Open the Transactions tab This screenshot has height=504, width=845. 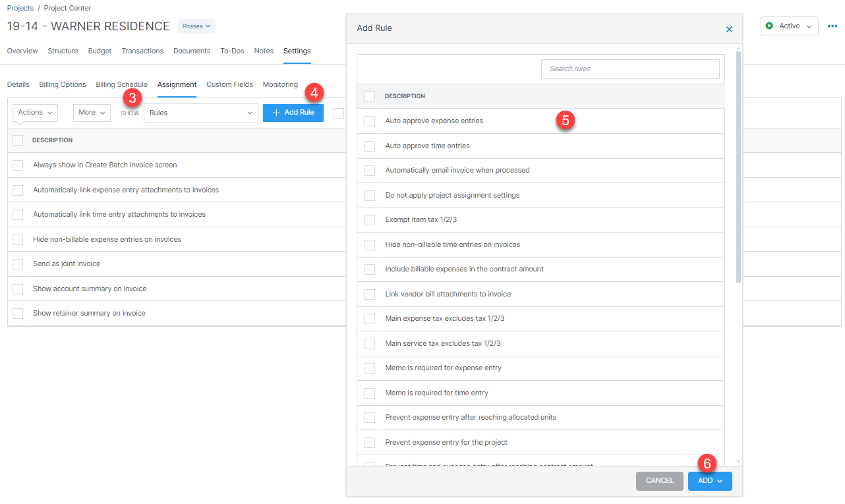[142, 51]
